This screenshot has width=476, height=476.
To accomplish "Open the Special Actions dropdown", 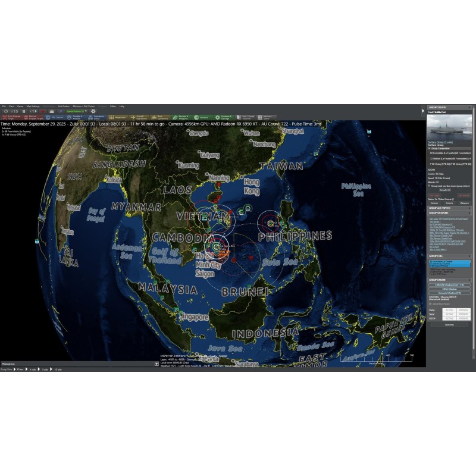I will tap(76, 111).
